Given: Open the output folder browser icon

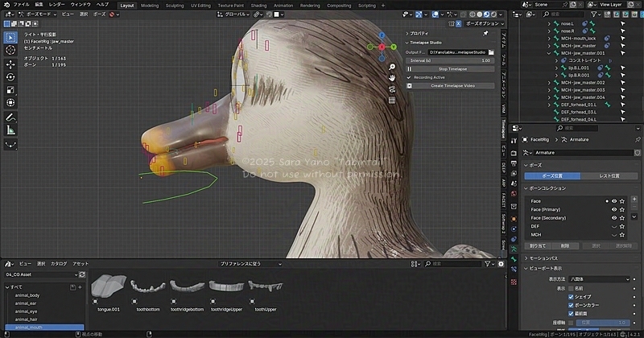Looking at the screenshot, I should 490,52.
